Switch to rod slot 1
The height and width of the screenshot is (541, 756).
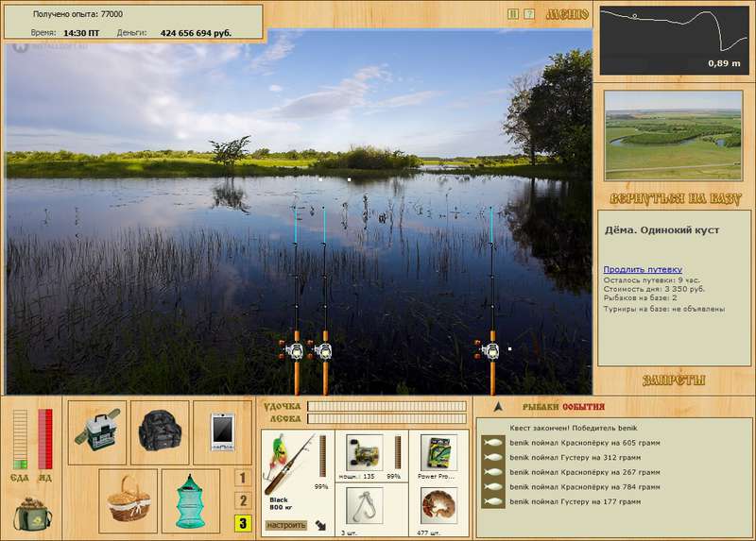[243, 478]
